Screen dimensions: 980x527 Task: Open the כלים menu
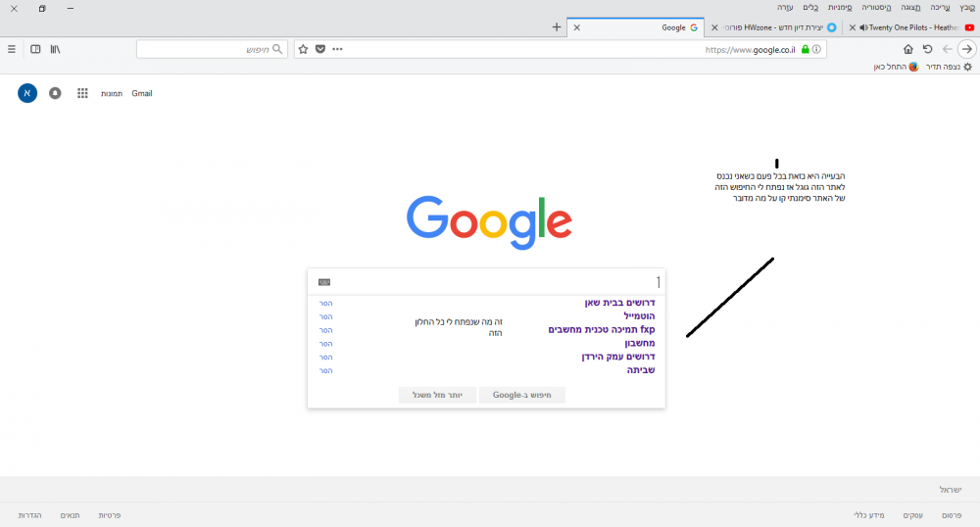(x=810, y=8)
